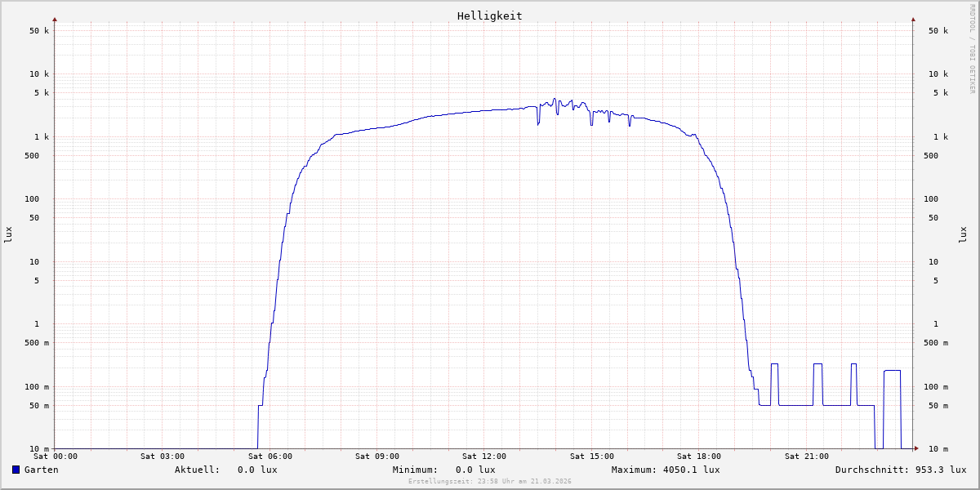
Task: Click the Erstellungszeit timestamp footer
Action: (490, 481)
